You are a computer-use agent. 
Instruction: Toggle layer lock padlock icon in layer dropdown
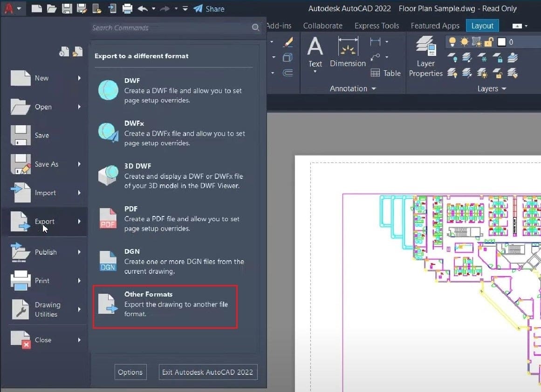(x=489, y=42)
